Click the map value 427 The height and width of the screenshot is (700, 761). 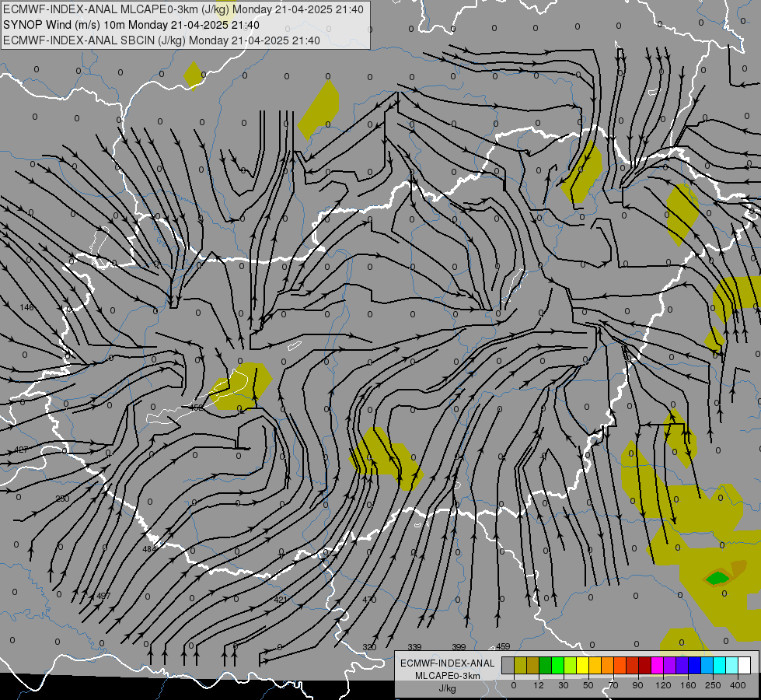(x=21, y=450)
